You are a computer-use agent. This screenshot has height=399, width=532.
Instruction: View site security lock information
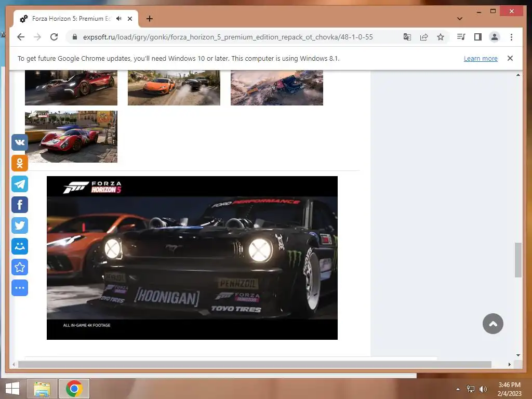[75, 37]
